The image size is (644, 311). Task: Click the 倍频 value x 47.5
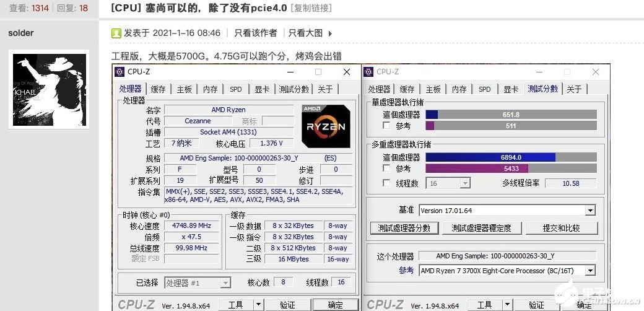coord(191,237)
